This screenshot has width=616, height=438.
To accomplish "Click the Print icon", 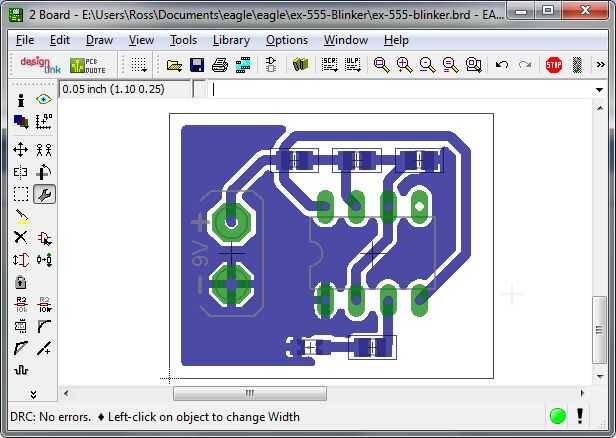I will click(220, 65).
